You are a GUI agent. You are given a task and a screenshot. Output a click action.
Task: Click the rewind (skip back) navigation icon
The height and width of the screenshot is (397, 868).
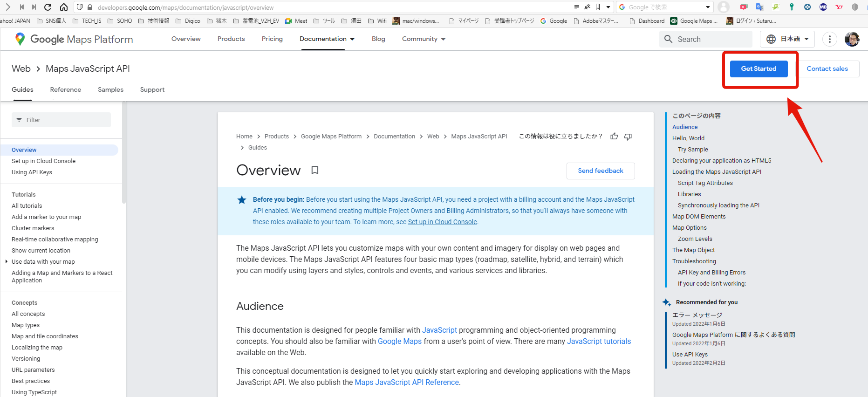tap(21, 7)
